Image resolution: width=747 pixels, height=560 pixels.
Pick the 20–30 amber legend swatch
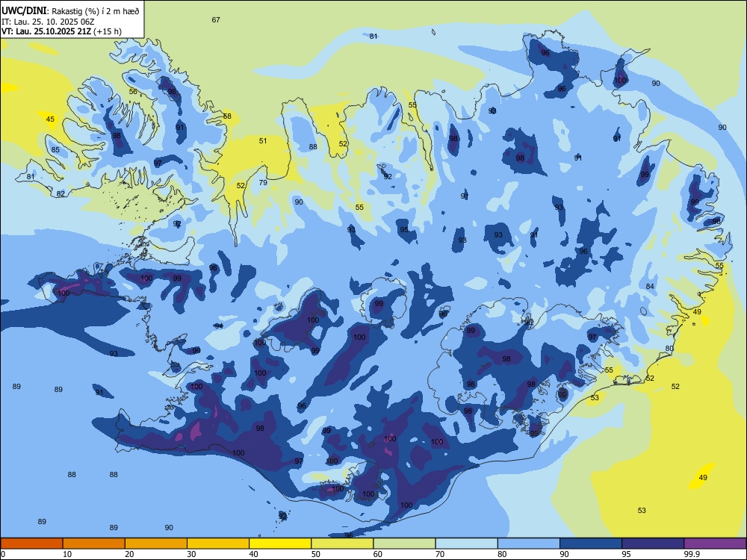pos(156,544)
